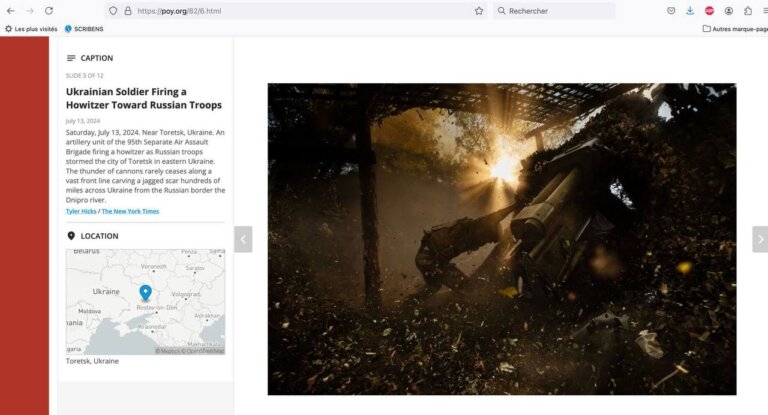Click the padlock site security icon
The image size is (768, 415).
128,11
